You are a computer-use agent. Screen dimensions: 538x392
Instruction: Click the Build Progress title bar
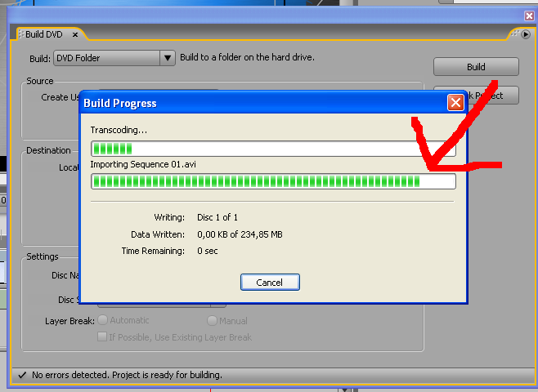(263, 103)
